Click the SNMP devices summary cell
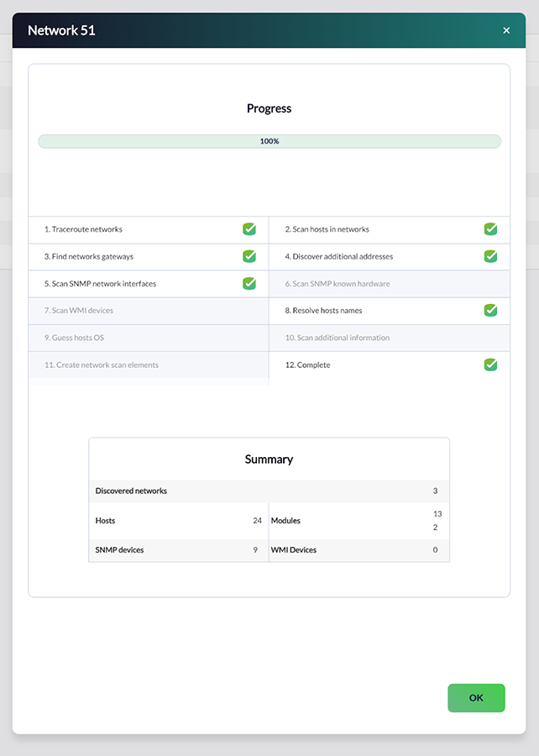Image resolution: width=539 pixels, height=756 pixels. [x=179, y=550]
